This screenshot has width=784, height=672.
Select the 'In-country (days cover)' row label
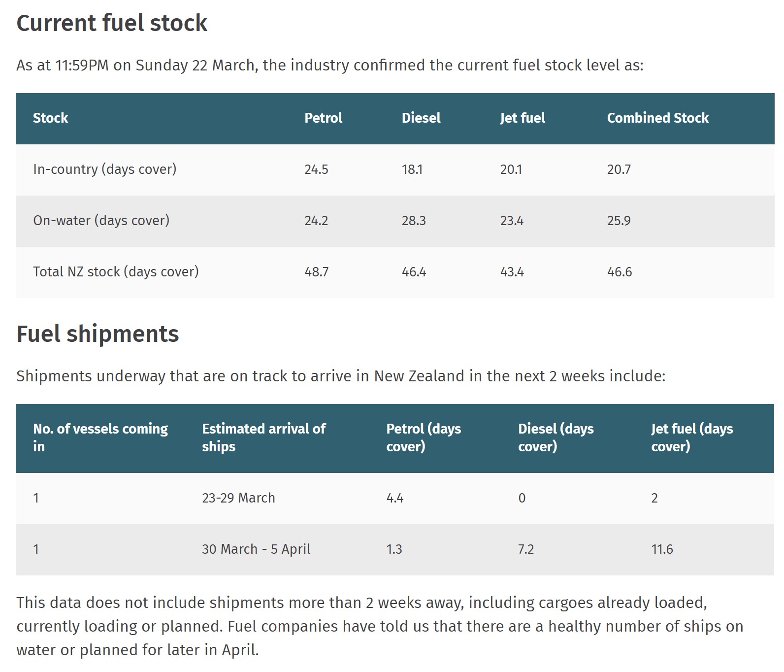click(104, 169)
